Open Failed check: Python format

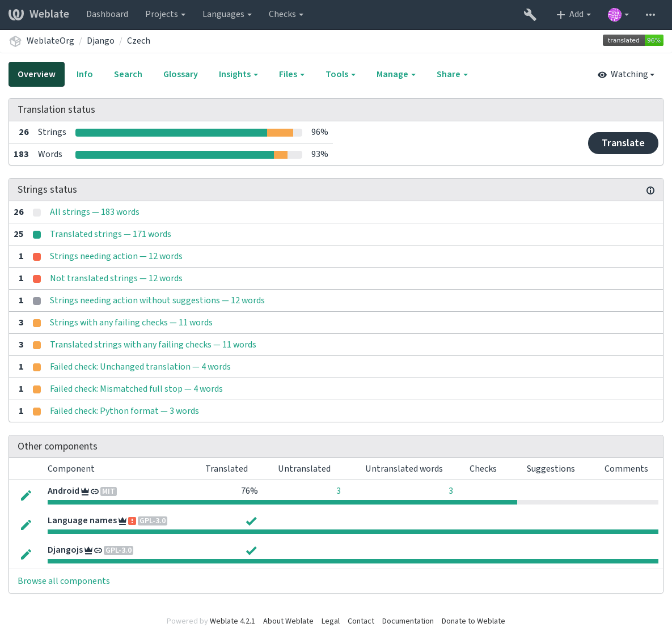pos(124,411)
